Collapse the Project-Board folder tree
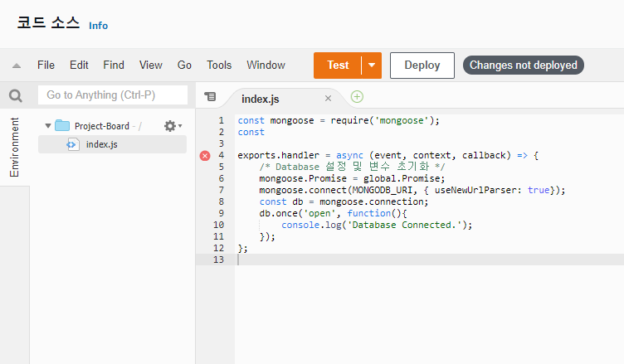Viewport: 624px width, 364px height. pos(48,126)
